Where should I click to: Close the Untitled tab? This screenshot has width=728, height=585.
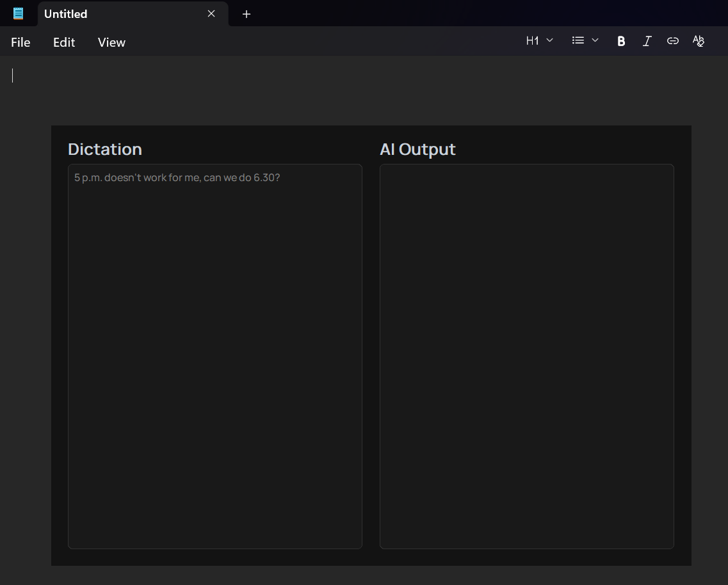point(211,13)
